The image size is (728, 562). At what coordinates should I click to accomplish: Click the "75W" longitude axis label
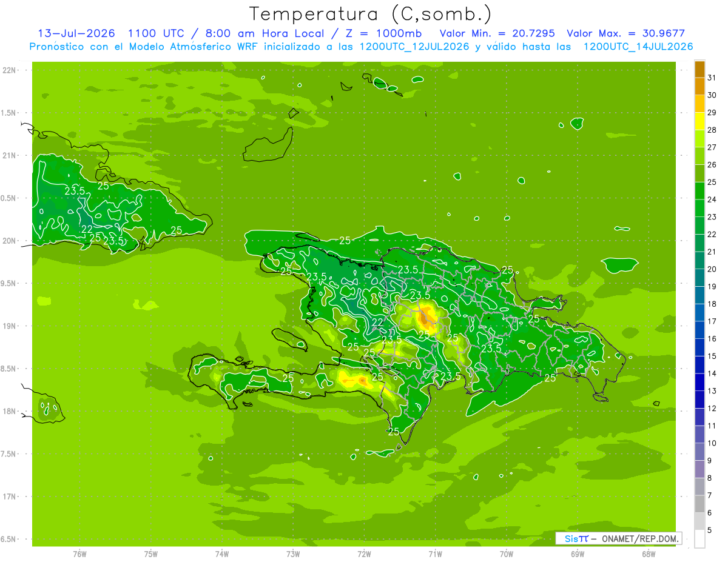point(151,554)
